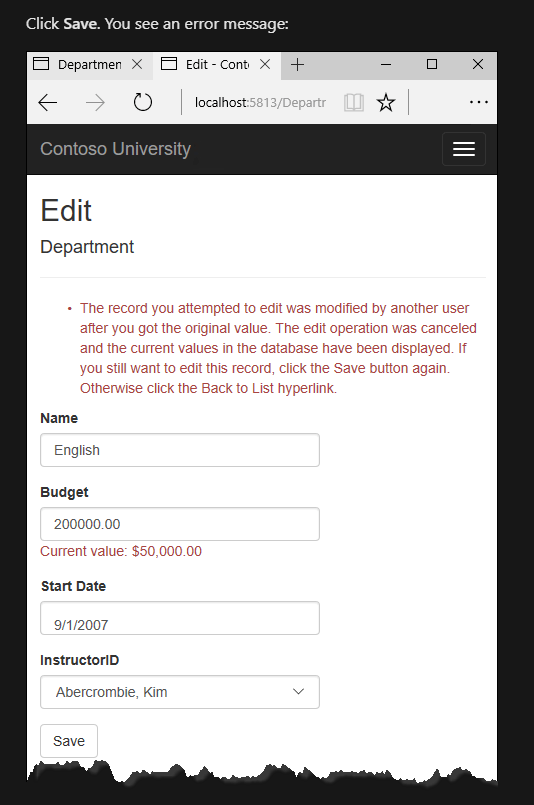Add page to favorites with star icon
Viewport: 534px width, 805px height.
tap(386, 103)
